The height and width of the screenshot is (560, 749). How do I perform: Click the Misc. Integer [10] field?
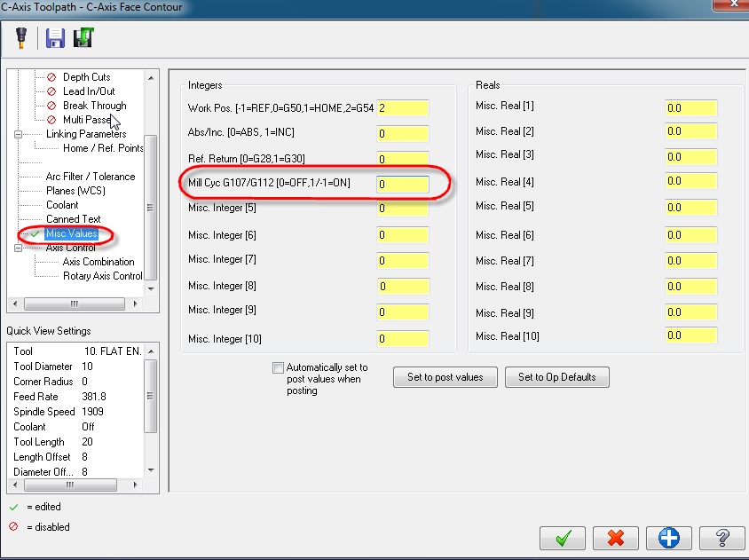coord(403,339)
